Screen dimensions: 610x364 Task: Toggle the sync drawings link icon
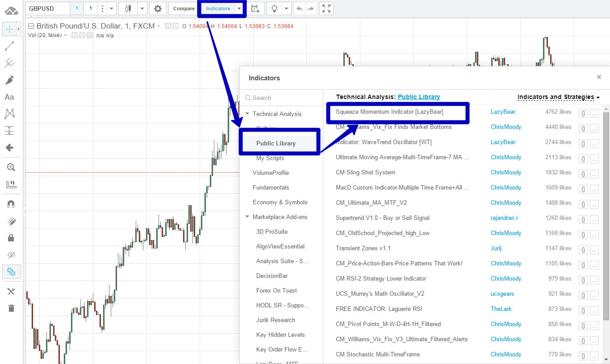click(11, 272)
